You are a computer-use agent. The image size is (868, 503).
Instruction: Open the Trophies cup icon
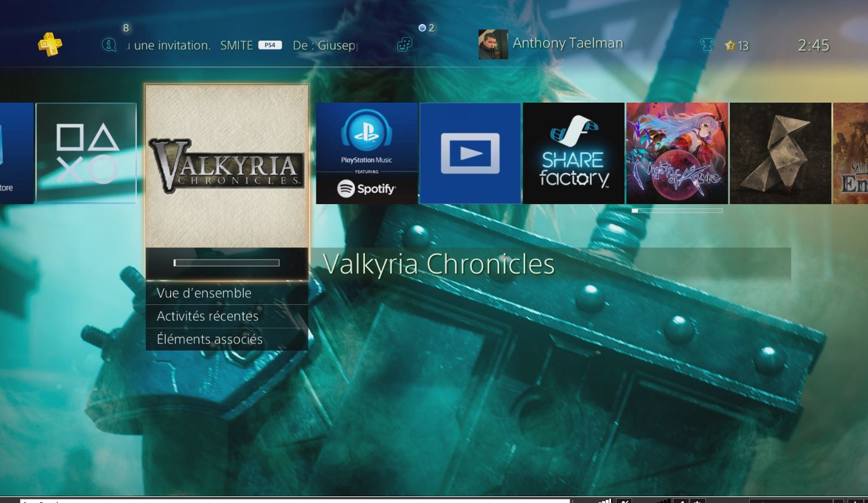pos(707,45)
